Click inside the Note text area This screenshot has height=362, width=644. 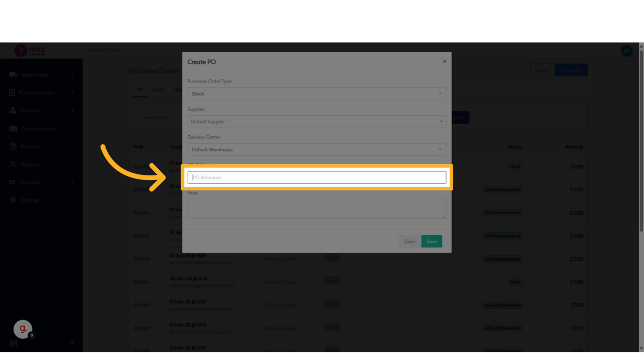pos(317,209)
